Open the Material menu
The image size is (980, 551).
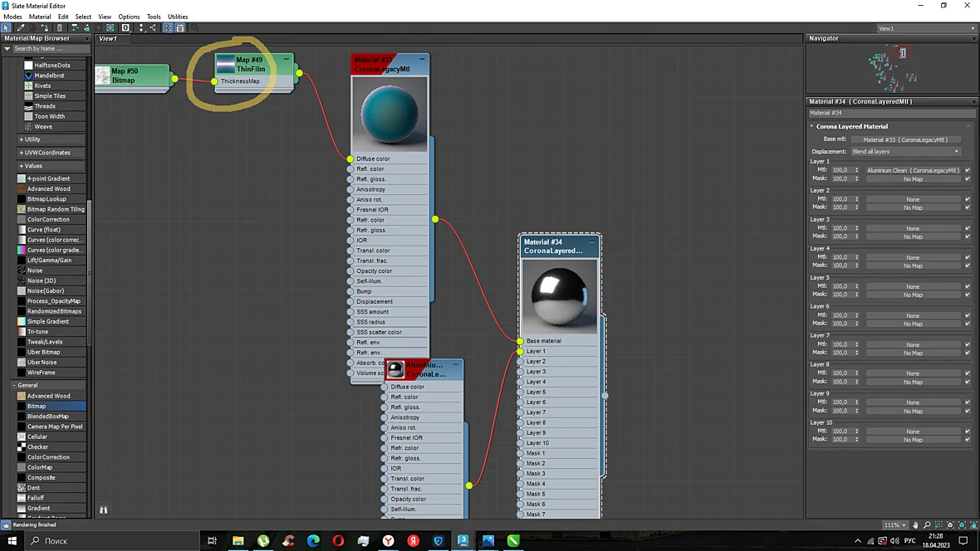point(39,17)
